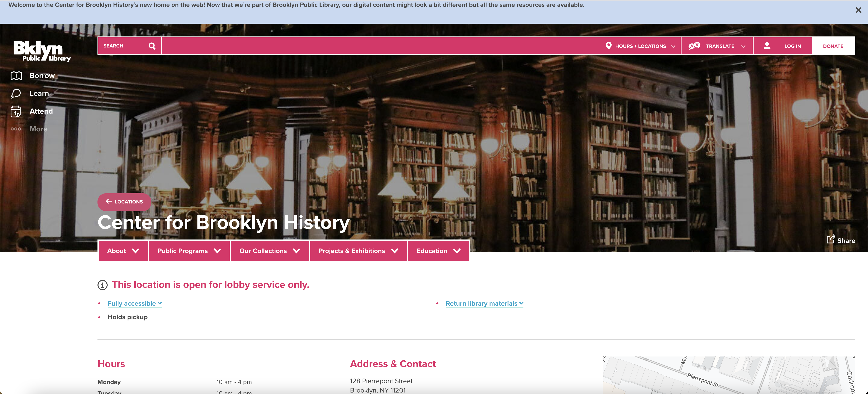Dismiss the welcome banner with X
The height and width of the screenshot is (394, 868).
click(858, 10)
